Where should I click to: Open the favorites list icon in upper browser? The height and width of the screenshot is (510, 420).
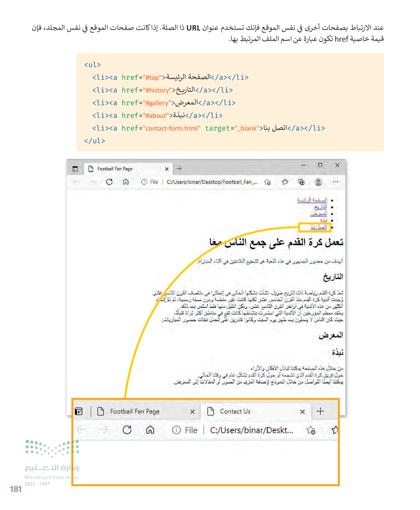pos(285,182)
